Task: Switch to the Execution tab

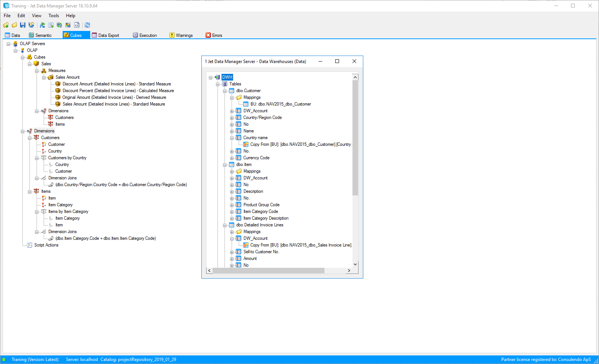Action: click(145, 35)
